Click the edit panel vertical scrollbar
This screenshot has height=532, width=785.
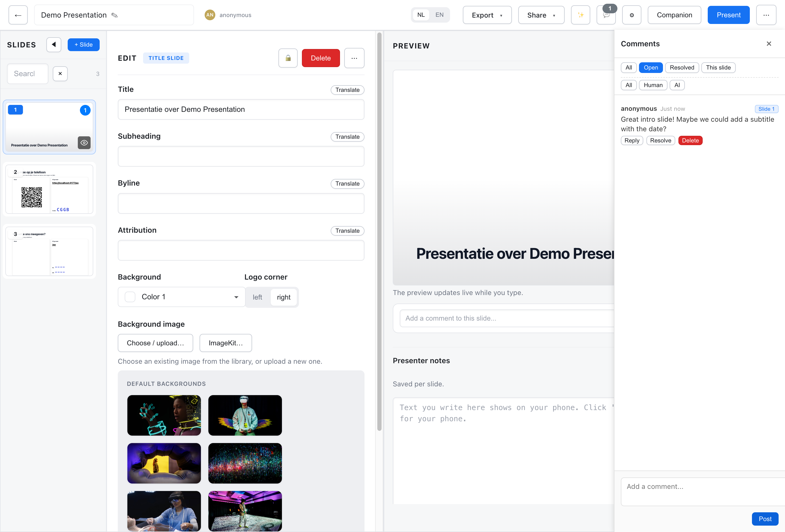click(379, 232)
